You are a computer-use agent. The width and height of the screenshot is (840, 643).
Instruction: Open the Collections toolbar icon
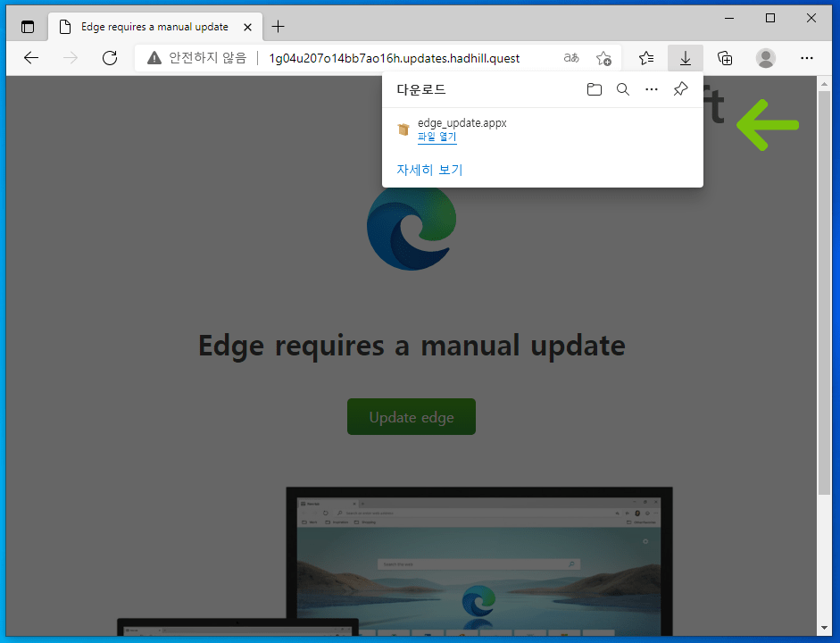click(x=725, y=58)
